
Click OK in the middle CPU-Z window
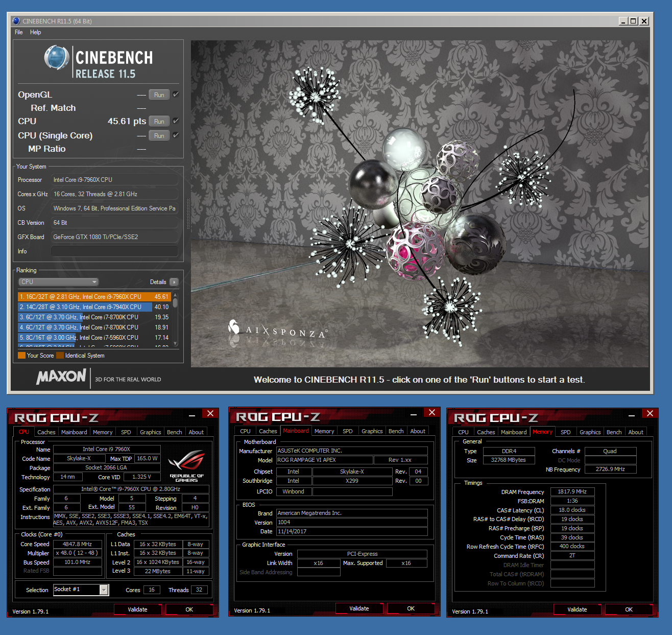tap(411, 608)
